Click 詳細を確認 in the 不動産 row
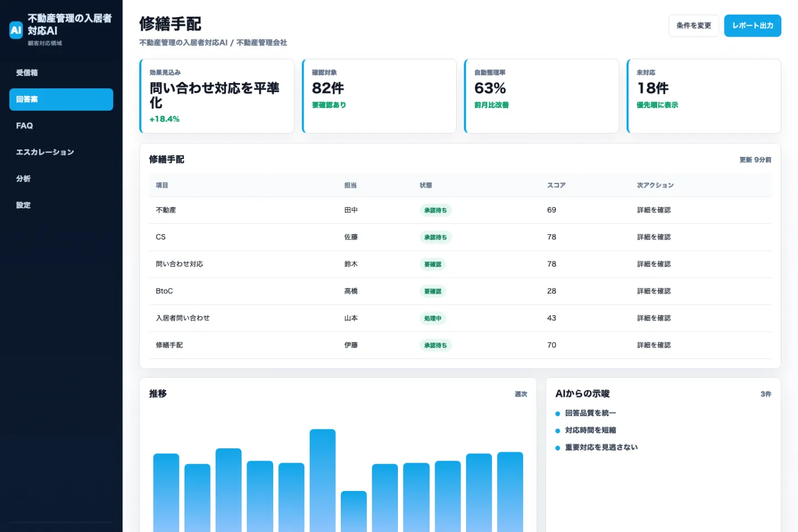Screen dimensions: 798x532 tap(653, 210)
